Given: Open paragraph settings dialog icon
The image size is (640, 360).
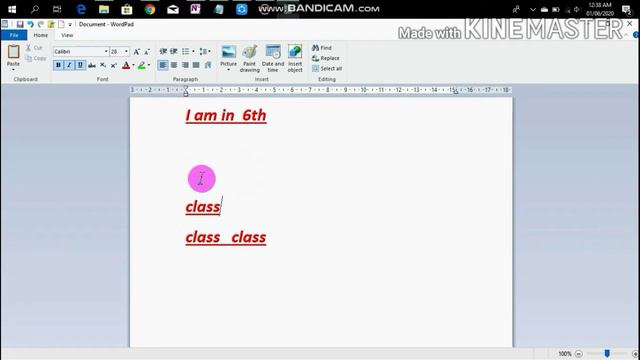Looking at the screenshot, I should tap(208, 65).
